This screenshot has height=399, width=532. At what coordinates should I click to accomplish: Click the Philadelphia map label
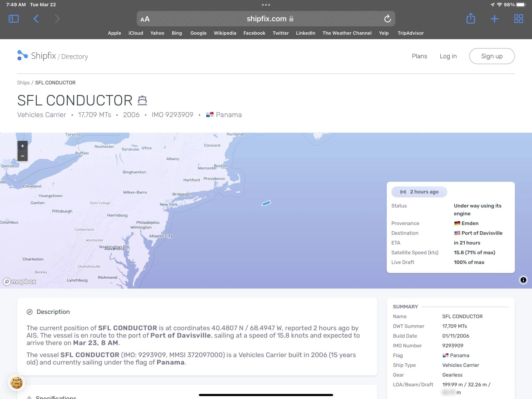(148, 223)
